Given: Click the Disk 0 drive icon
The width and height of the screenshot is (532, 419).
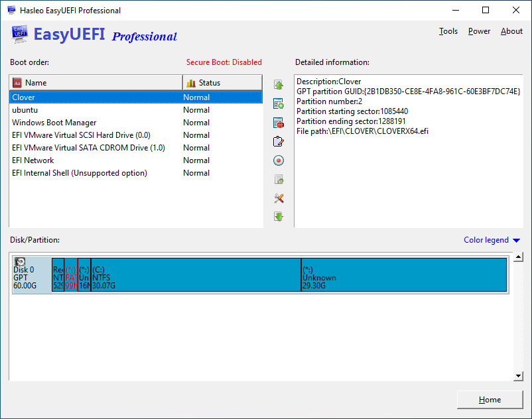Looking at the screenshot, I should (20, 261).
